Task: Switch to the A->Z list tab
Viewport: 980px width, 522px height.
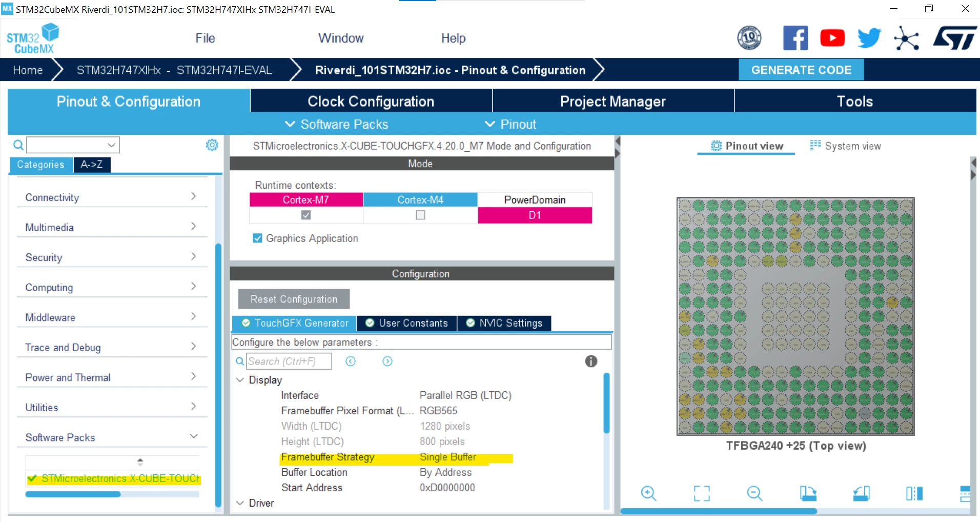Action: (x=92, y=165)
